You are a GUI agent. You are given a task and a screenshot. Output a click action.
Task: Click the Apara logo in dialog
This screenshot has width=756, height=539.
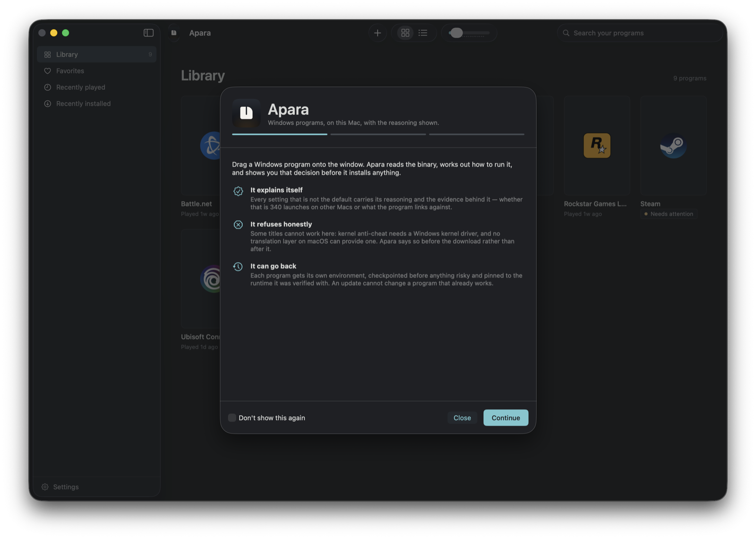coord(246,113)
